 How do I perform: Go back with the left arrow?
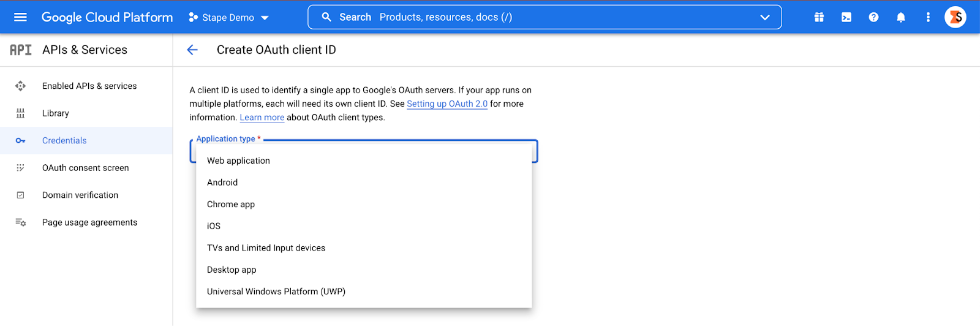point(192,50)
